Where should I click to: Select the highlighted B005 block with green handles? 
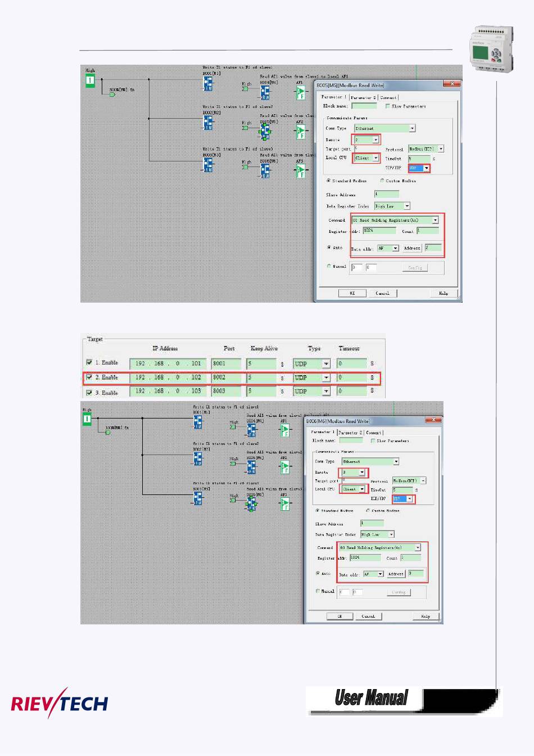click(x=265, y=131)
